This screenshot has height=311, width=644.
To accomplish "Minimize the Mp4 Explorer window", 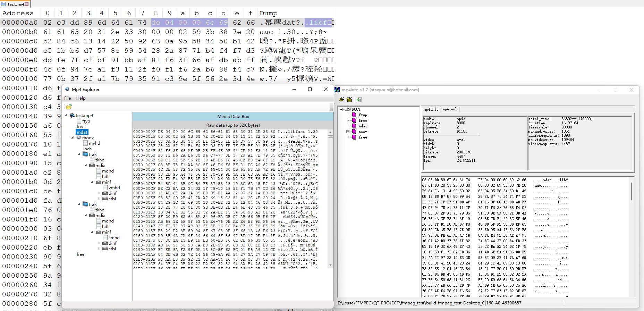I will pos(294,89).
